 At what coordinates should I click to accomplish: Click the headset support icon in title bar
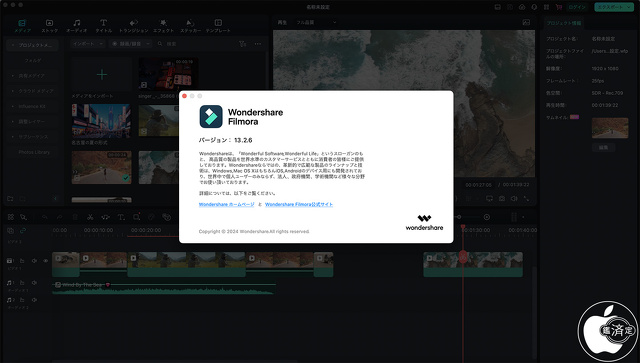pos(534,7)
